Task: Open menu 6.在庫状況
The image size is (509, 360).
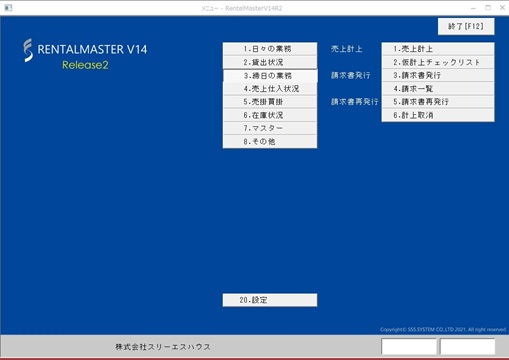Action: pos(270,115)
